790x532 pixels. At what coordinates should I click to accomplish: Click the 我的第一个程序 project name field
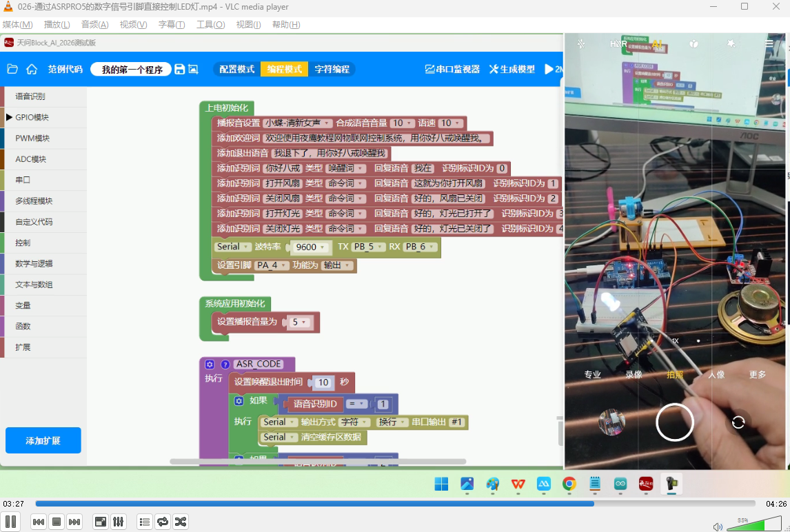coord(132,69)
